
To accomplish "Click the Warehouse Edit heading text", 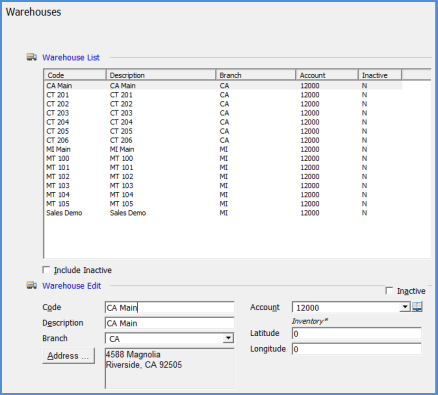I will tap(71, 286).
